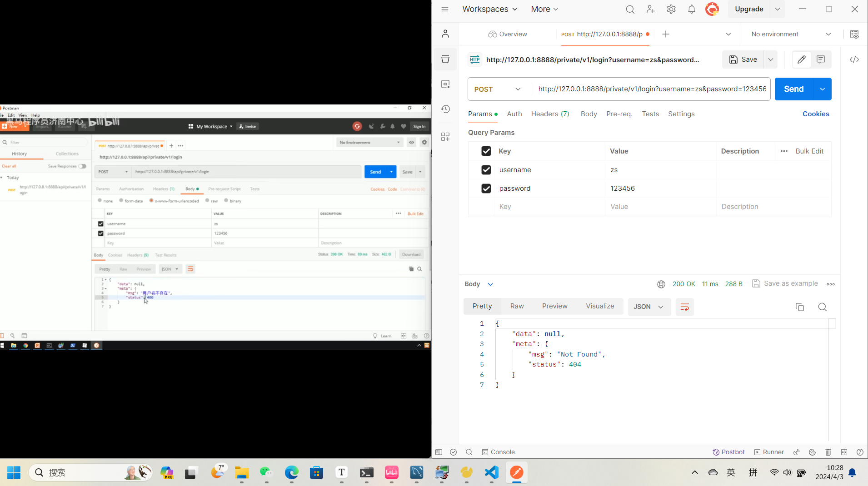Expand the tabs list chevron

(x=728, y=34)
